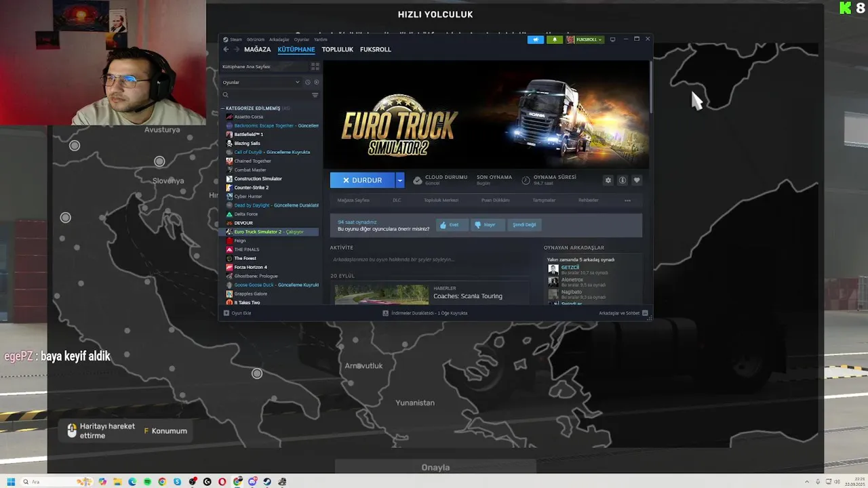
Task: Open Steam icon in taskbar
Action: [x=267, y=482]
